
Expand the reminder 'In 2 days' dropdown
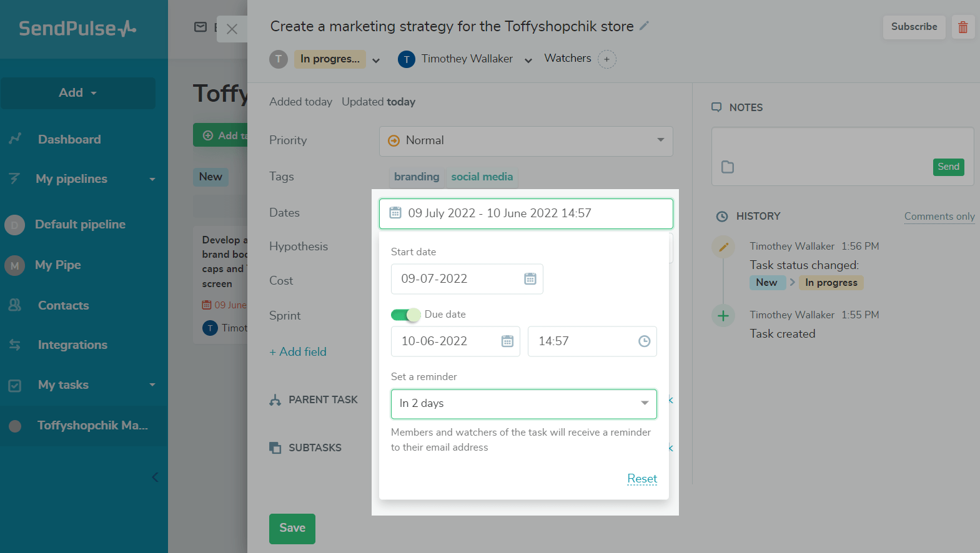[x=644, y=403]
